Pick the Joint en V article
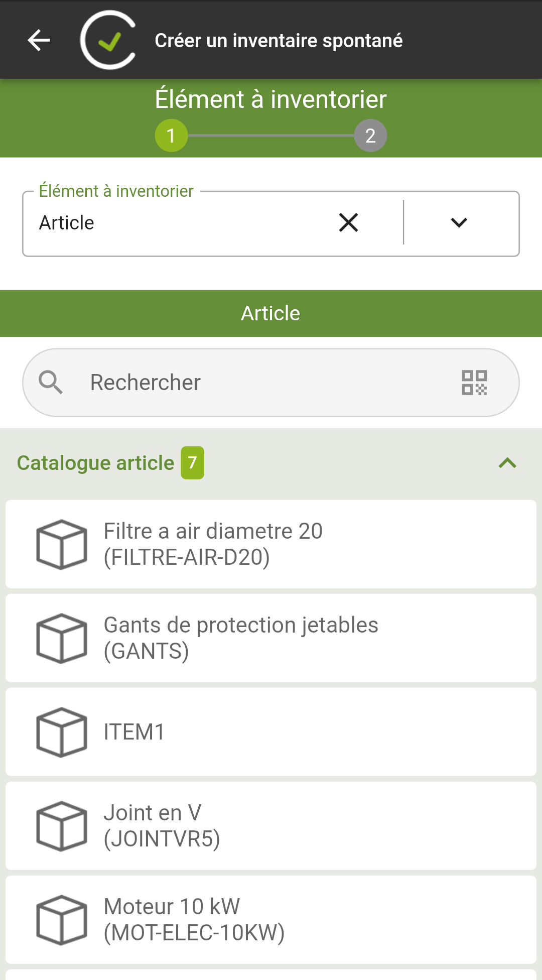The width and height of the screenshot is (542, 980). pyautogui.click(x=271, y=826)
